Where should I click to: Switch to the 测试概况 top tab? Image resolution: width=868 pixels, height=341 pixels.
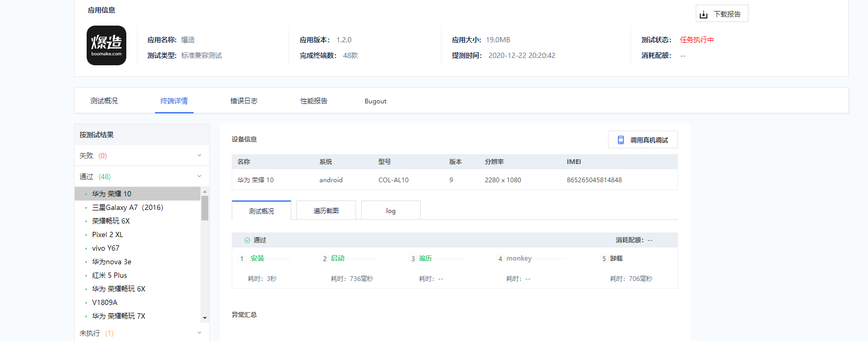[x=104, y=101]
